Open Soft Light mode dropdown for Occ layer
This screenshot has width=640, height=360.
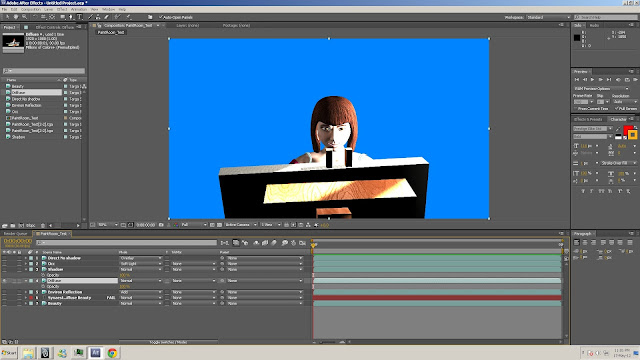click(x=141, y=264)
